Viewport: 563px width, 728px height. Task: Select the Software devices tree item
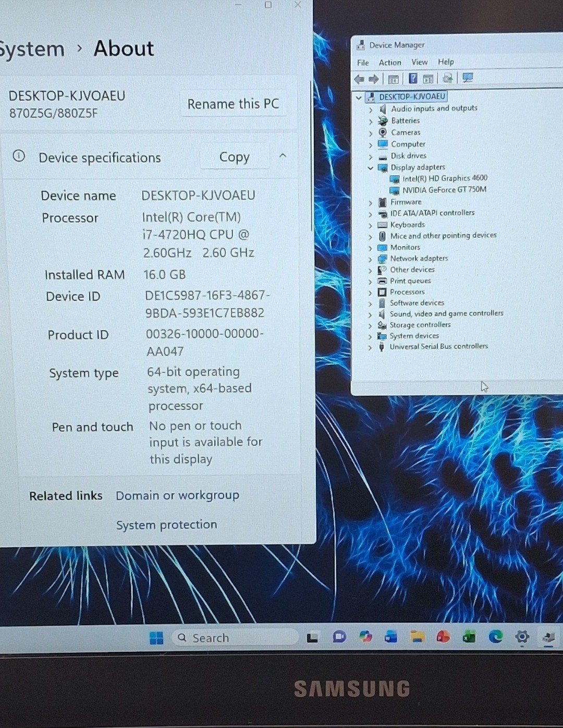pos(417,302)
